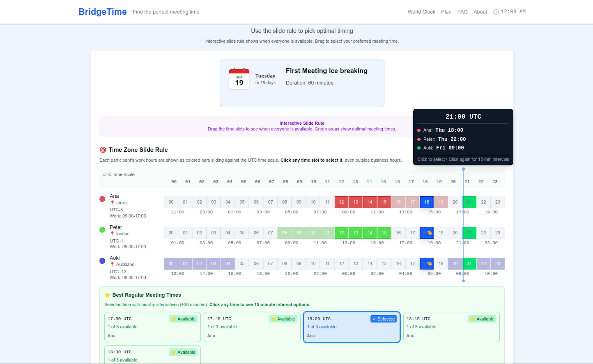Select the red 12 slot in Ana's row

click(341, 202)
